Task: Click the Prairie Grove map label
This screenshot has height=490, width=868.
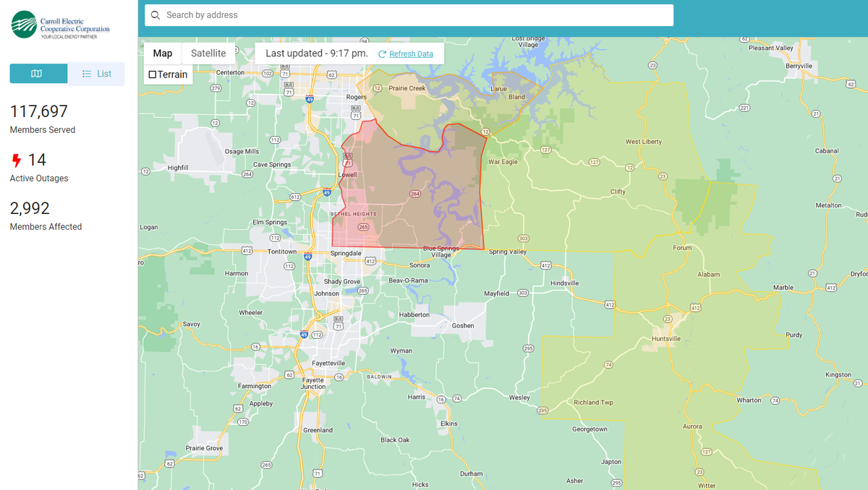Action: point(205,448)
